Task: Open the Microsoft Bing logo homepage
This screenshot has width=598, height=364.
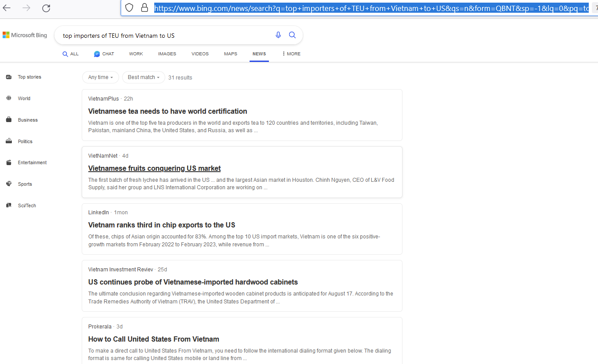Action: [x=25, y=35]
